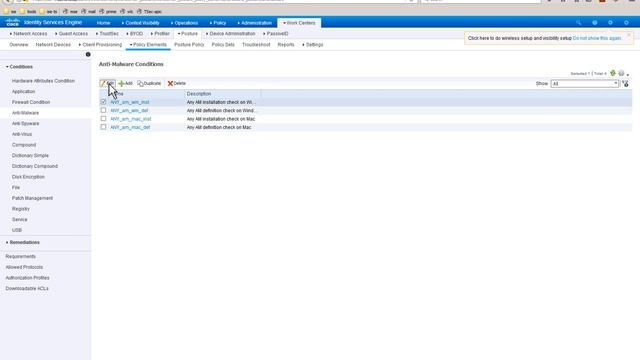Open the Administration menu
This screenshot has height=360, width=640.
click(254, 23)
